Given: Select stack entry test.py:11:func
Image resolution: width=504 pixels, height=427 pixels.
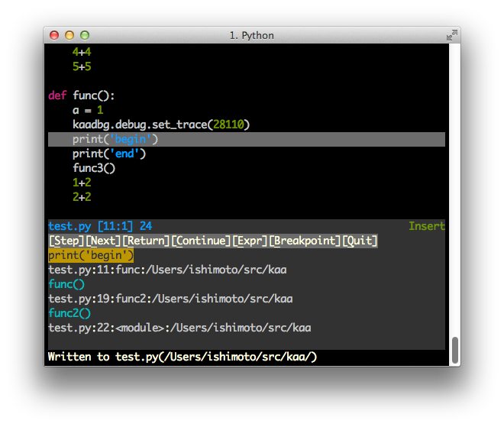Looking at the screenshot, I should click(167, 270).
